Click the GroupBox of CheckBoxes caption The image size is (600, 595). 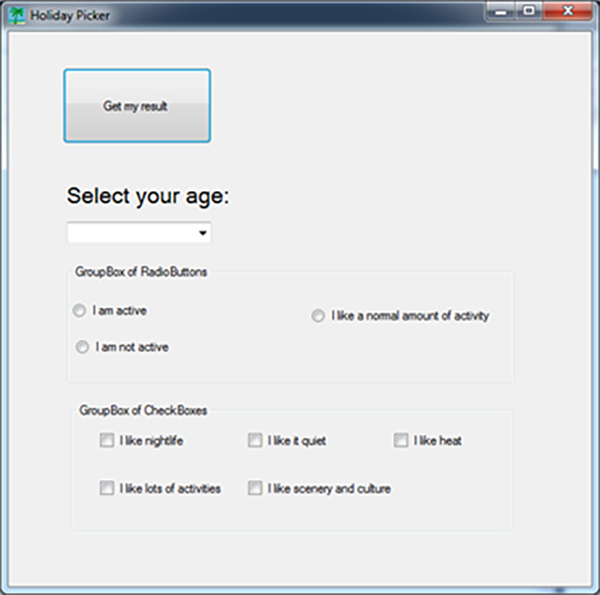pos(142,410)
